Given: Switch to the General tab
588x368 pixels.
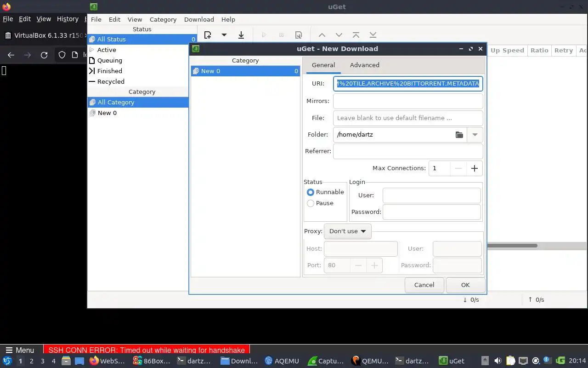Looking at the screenshot, I should click(x=323, y=65).
